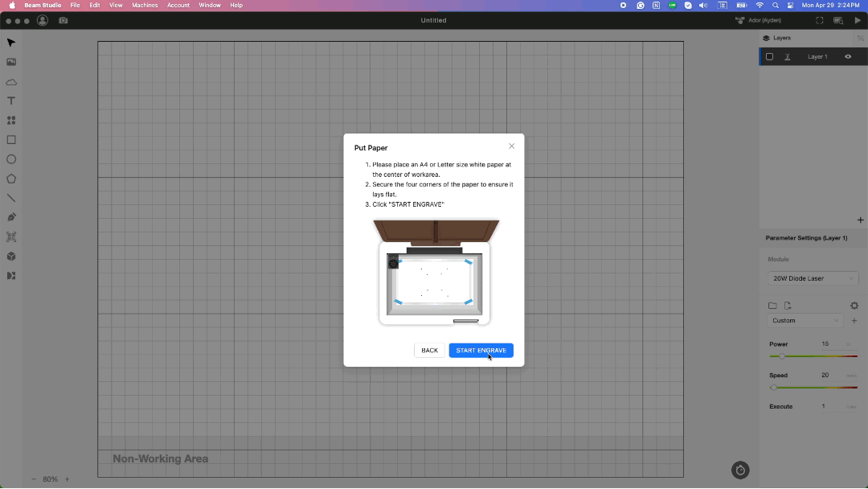Click the Ador (Ayden) machine name

tap(764, 20)
